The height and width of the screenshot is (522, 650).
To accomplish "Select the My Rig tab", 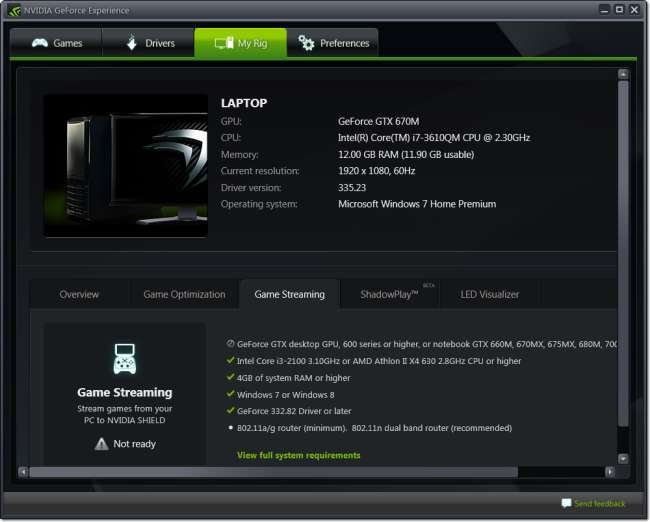I will tap(240, 43).
